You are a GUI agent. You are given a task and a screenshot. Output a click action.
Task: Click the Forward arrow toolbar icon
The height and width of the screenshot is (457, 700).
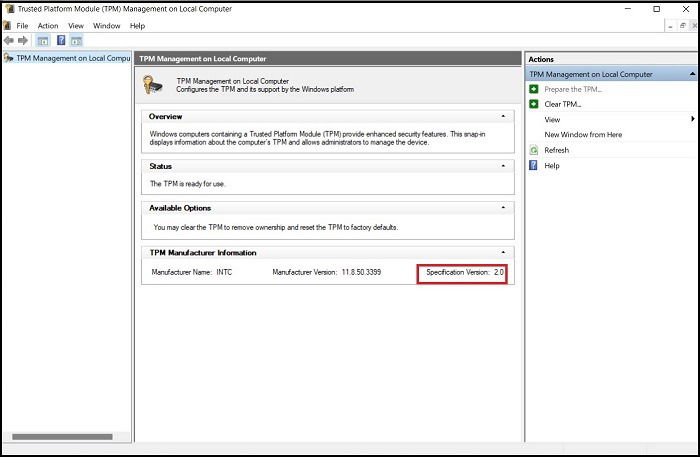23,41
